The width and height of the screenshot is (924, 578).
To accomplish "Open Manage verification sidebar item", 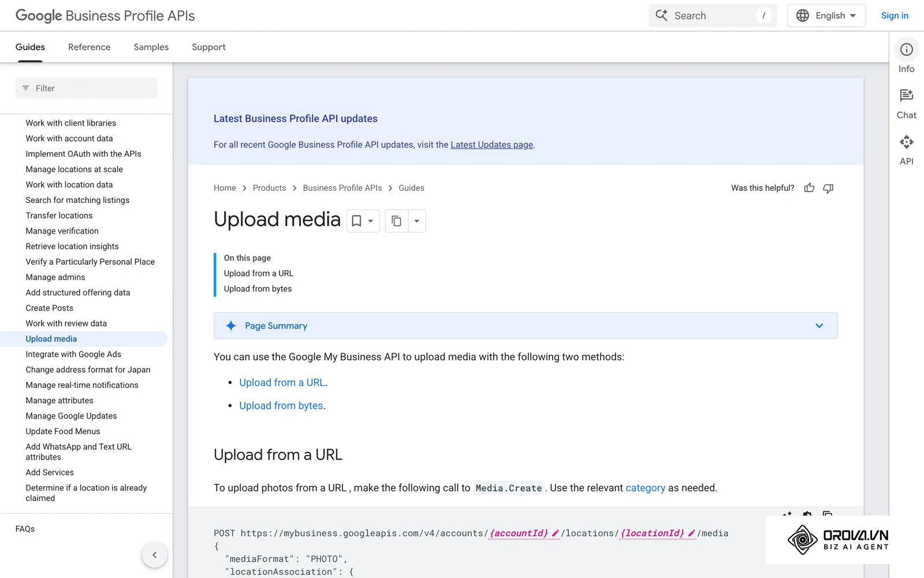I will coord(62,231).
